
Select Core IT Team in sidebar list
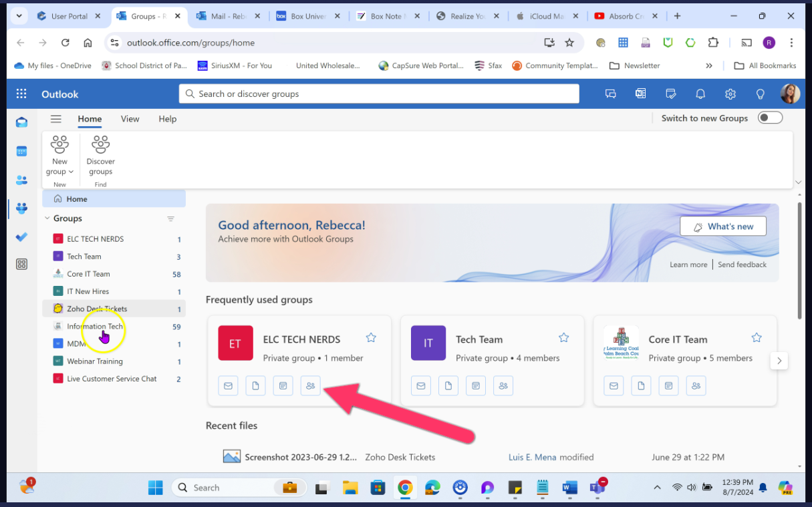114,274
